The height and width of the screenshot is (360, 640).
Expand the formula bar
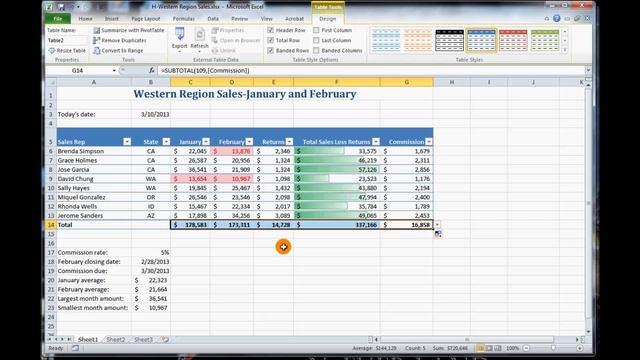coord(588,71)
